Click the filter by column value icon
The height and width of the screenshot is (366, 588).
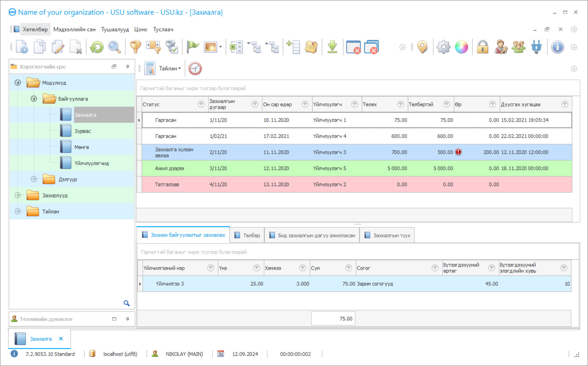(153, 47)
